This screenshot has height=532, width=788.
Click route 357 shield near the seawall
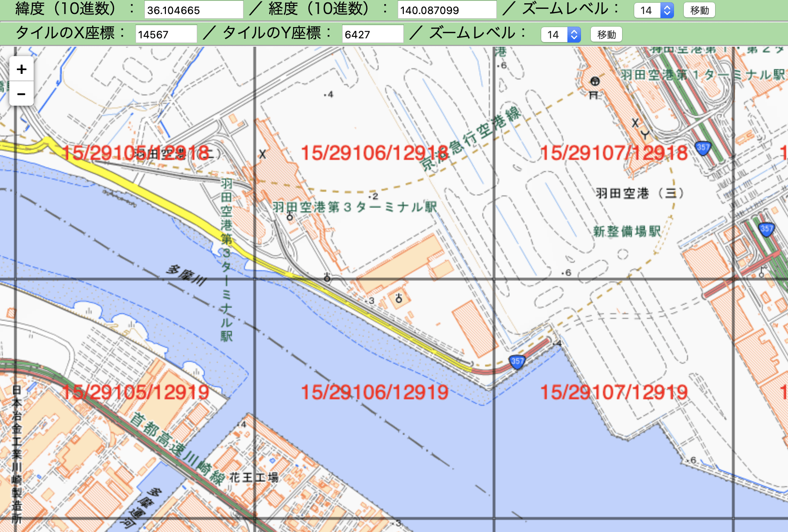(517, 362)
